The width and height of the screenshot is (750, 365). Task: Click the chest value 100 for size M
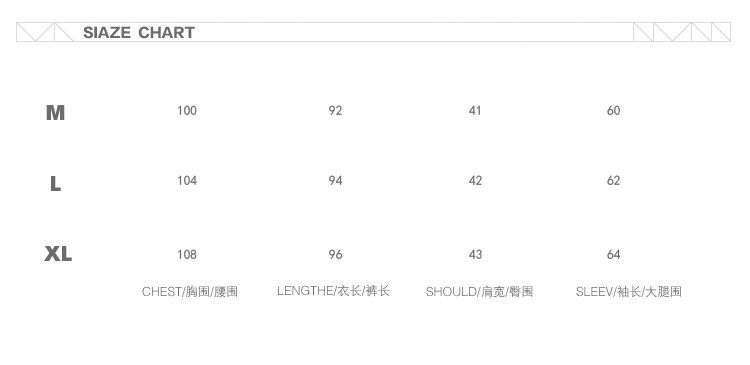[x=187, y=111]
